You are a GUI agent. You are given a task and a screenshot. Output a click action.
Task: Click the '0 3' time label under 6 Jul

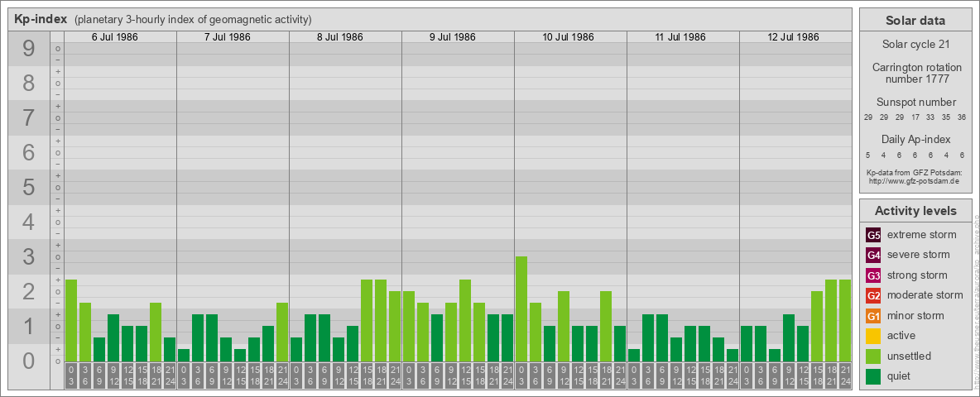click(71, 375)
